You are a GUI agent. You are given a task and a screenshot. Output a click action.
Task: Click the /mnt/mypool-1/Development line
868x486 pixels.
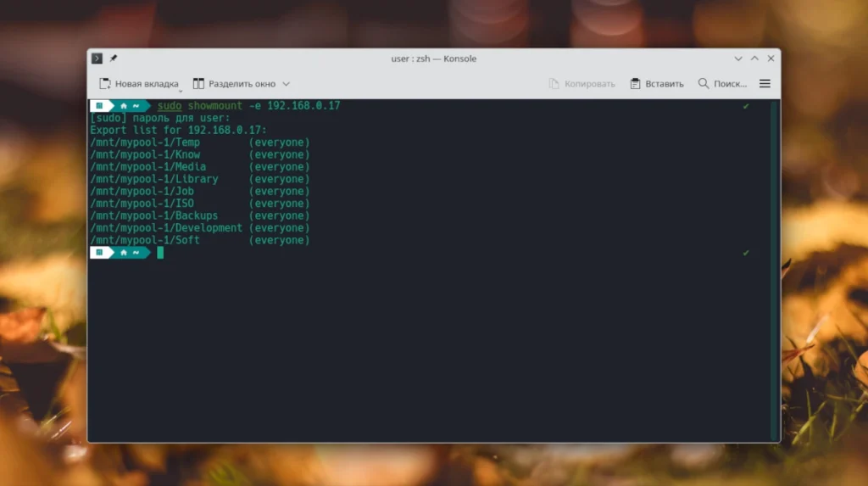200,228
